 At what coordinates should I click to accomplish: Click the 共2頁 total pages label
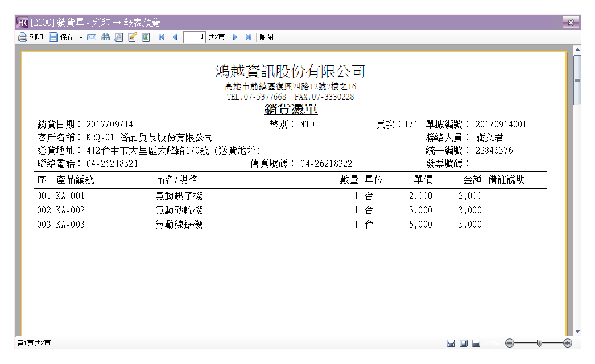click(216, 37)
